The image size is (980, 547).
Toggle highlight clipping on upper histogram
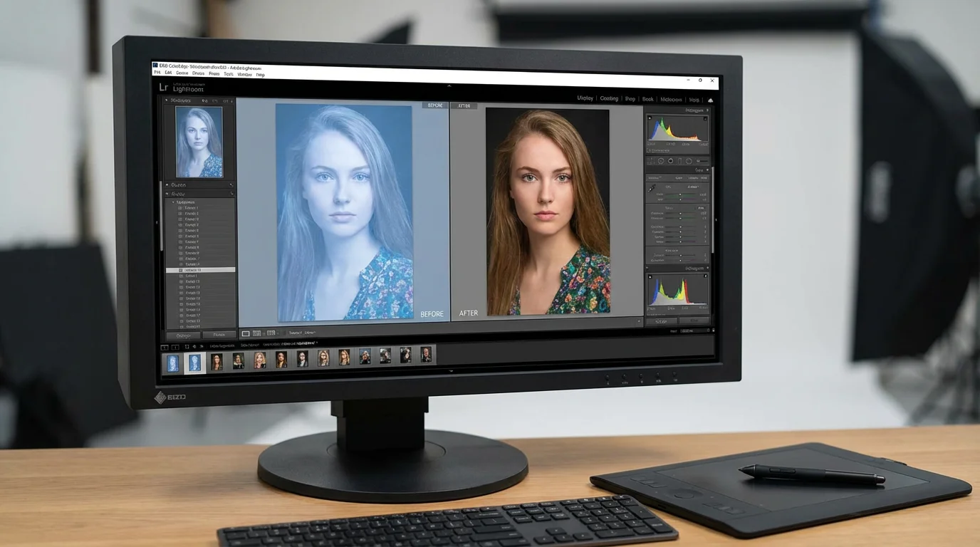[x=707, y=118]
